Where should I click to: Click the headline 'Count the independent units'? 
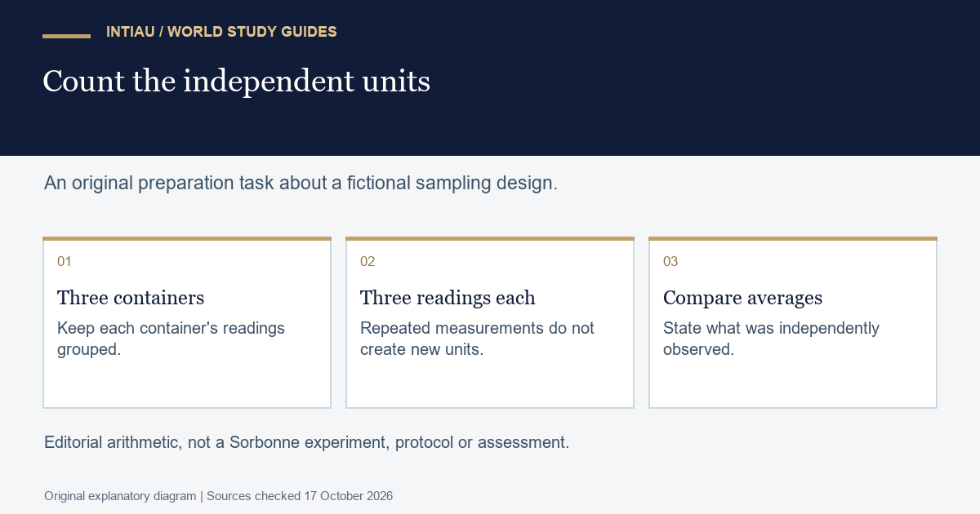pos(236,82)
